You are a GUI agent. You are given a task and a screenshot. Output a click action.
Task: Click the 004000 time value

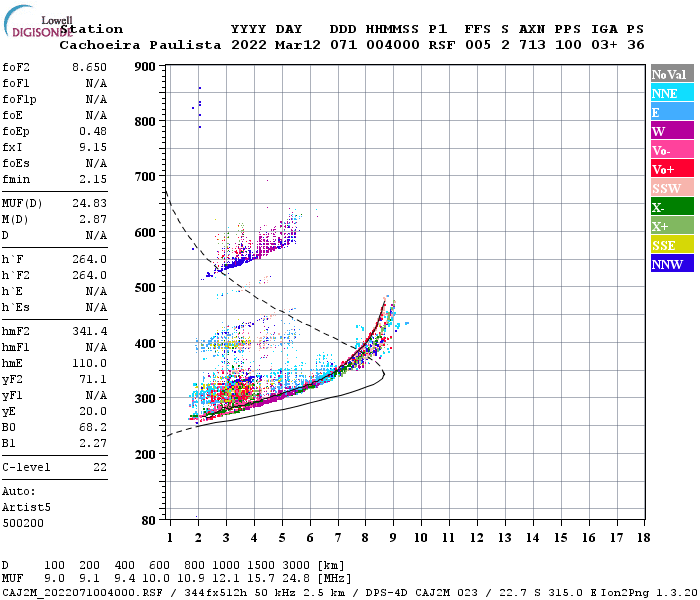click(x=392, y=45)
